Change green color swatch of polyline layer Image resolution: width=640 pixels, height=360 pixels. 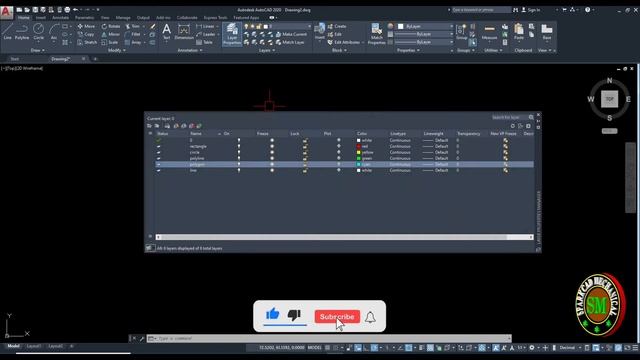point(359,158)
